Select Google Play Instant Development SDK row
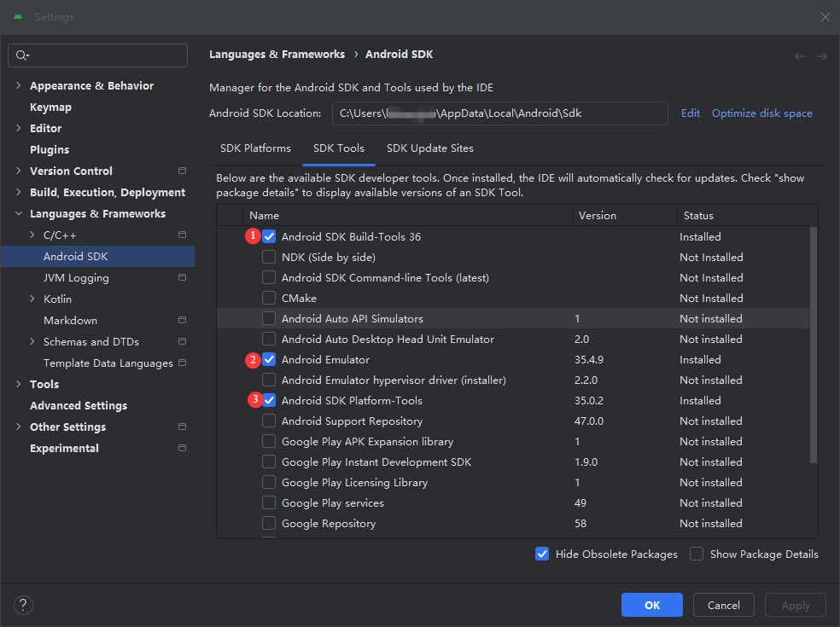 [x=513, y=462]
